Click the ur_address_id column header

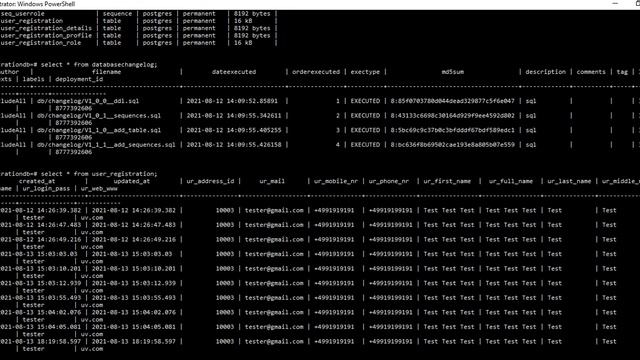coord(210,181)
